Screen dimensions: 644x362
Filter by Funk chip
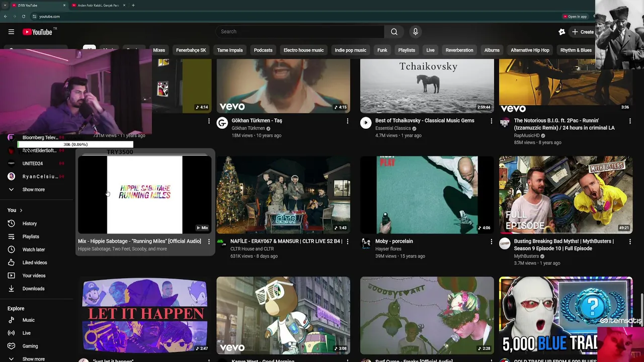pos(382,50)
